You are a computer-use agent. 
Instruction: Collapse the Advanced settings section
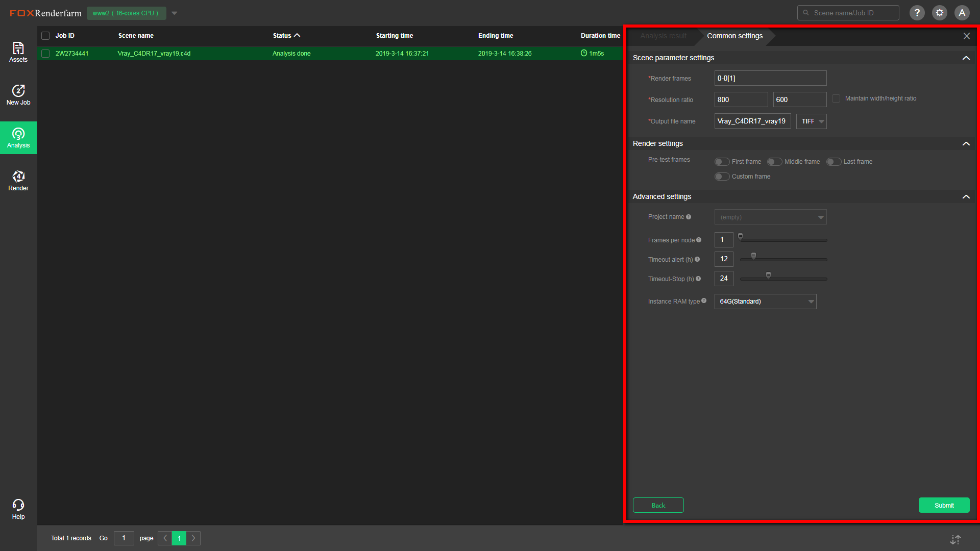click(x=966, y=196)
